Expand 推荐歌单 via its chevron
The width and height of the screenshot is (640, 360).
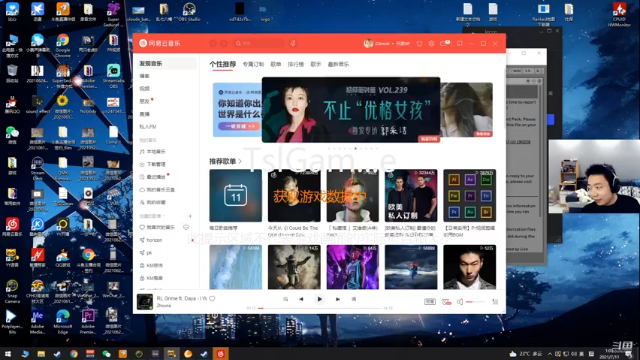240,161
